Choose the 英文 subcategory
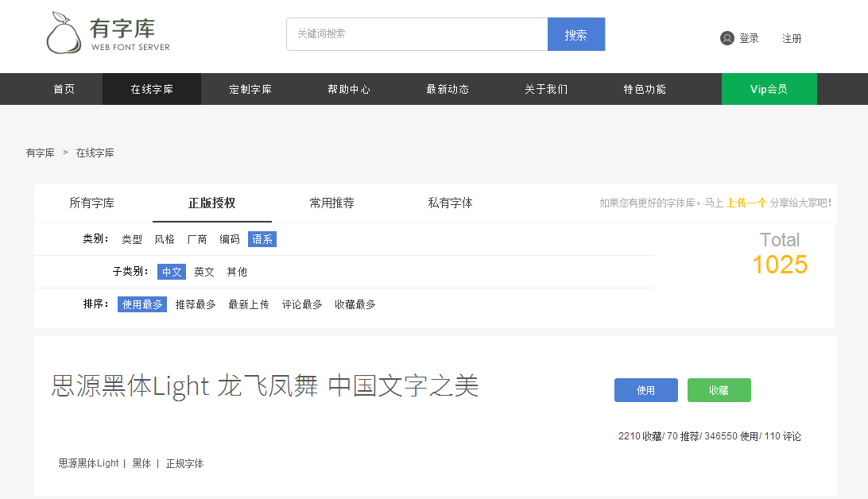Screen dimensions: 868x499 [x=204, y=272]
